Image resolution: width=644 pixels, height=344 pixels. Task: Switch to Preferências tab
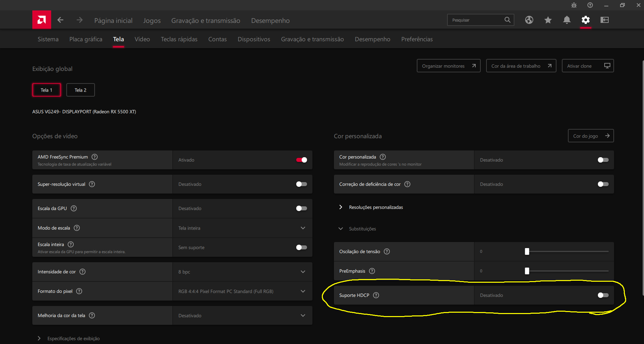tap(417, 39)
